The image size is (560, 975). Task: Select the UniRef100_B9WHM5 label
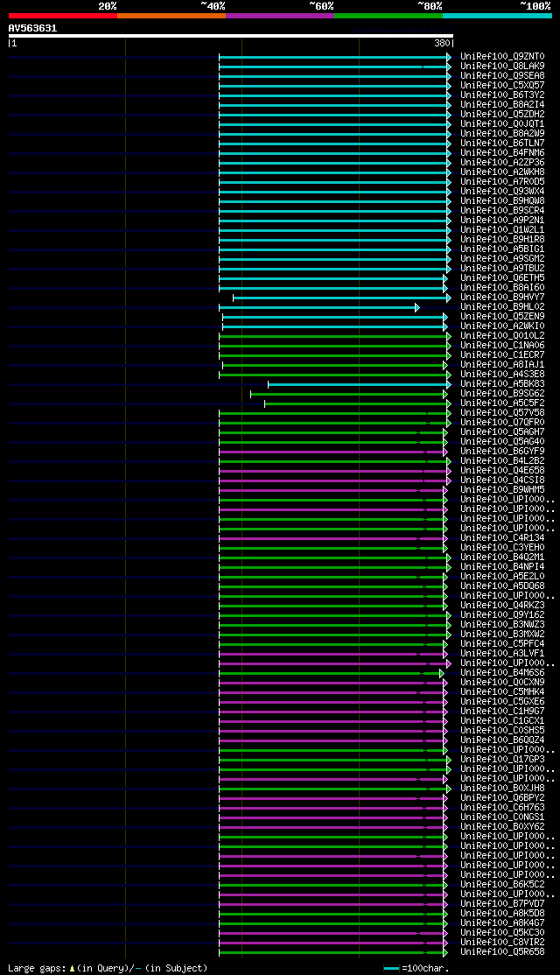point(503,490)
